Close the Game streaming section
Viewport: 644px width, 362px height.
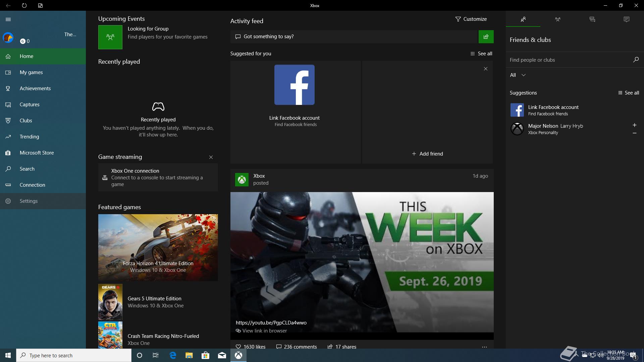[x=211, y=157]
